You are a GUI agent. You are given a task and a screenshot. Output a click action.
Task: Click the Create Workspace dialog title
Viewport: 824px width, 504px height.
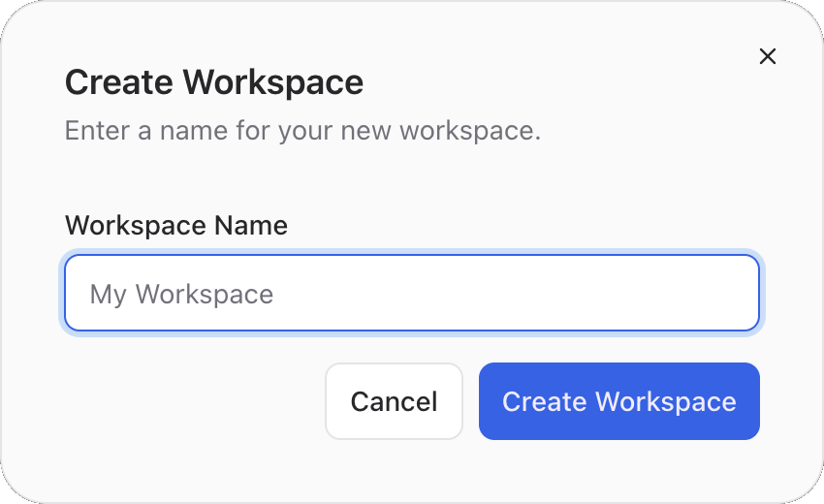(x=214, y=82)
